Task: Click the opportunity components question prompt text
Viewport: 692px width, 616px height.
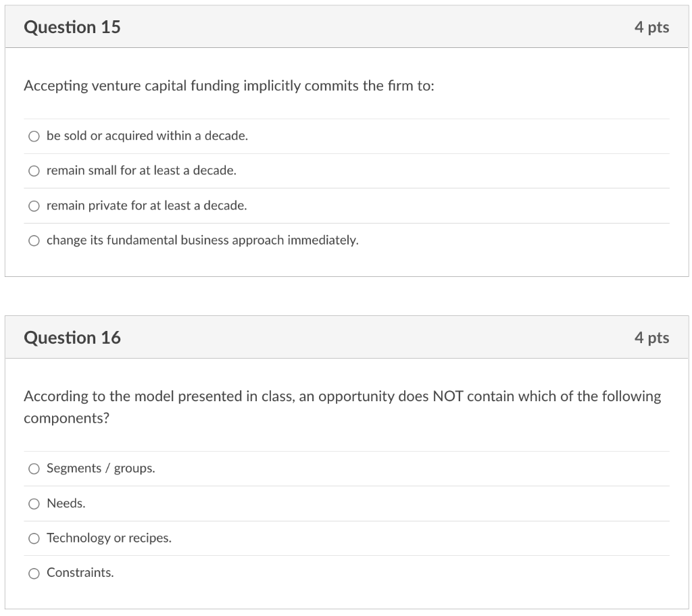Action: click(338, 407)
